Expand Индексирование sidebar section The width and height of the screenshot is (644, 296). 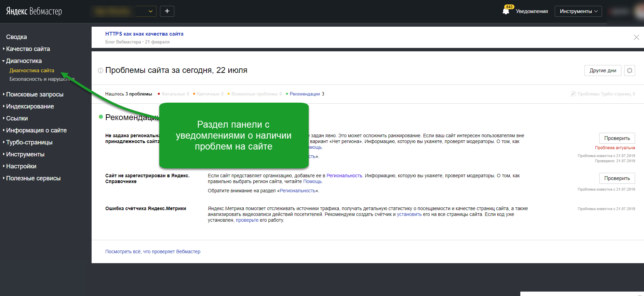click(x=28, y=106)
